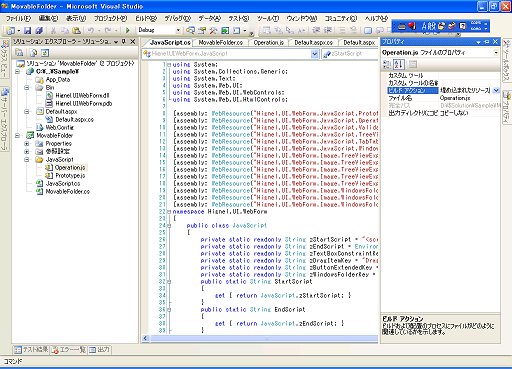512x369 pixels.
Task: Open the ツール(T) menu
Action: coord(268,18)
